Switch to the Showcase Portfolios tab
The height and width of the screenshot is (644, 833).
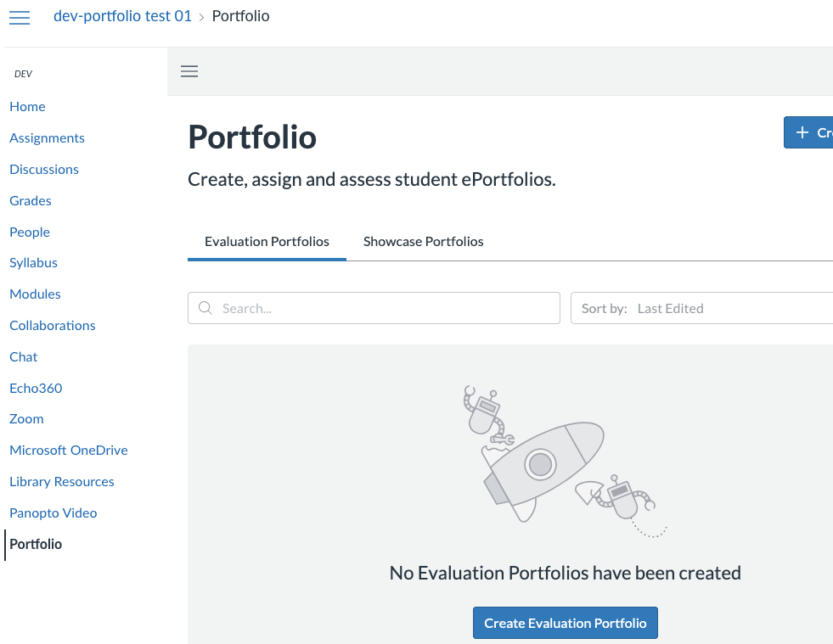click(423, 241)
